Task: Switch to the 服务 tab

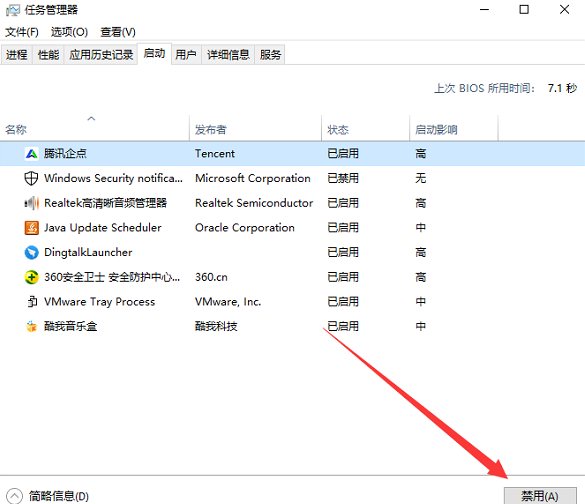Action: [x=270, y=55]
